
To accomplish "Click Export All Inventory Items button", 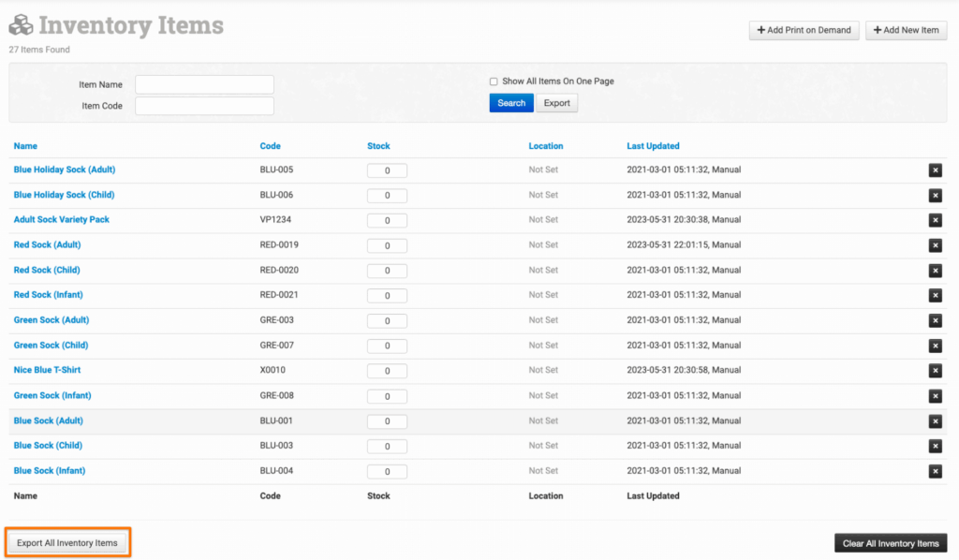I will pos(67,543).
